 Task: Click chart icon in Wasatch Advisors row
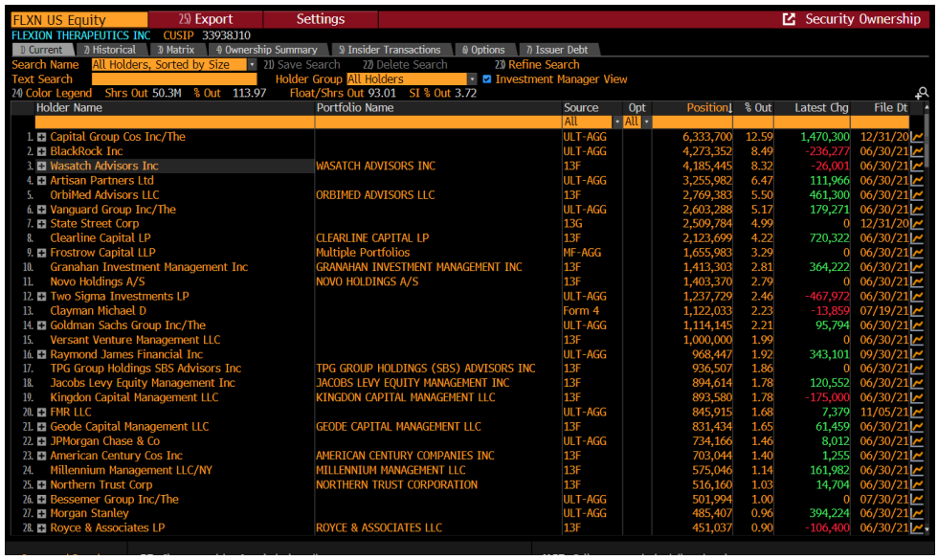coord(917,166)
